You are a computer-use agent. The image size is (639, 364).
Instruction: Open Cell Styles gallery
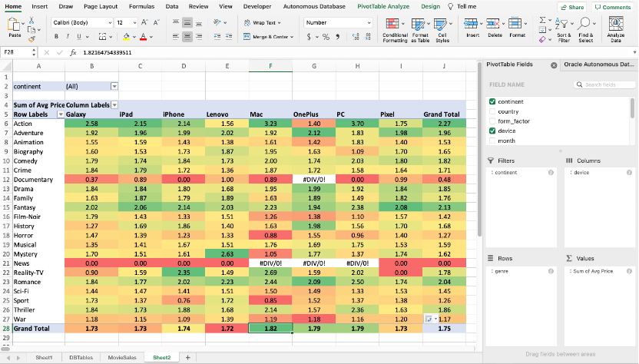(442, 30)
